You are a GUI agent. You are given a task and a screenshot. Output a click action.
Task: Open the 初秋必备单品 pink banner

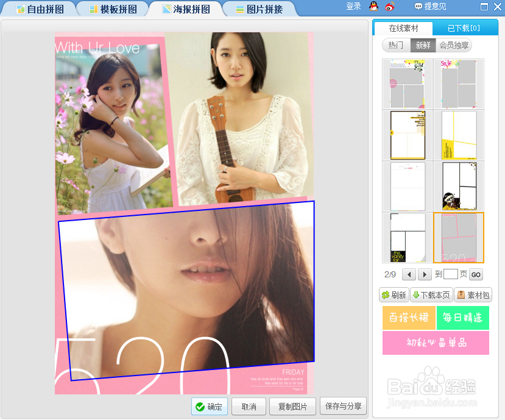pyautogui.click(x=436, y=343)
